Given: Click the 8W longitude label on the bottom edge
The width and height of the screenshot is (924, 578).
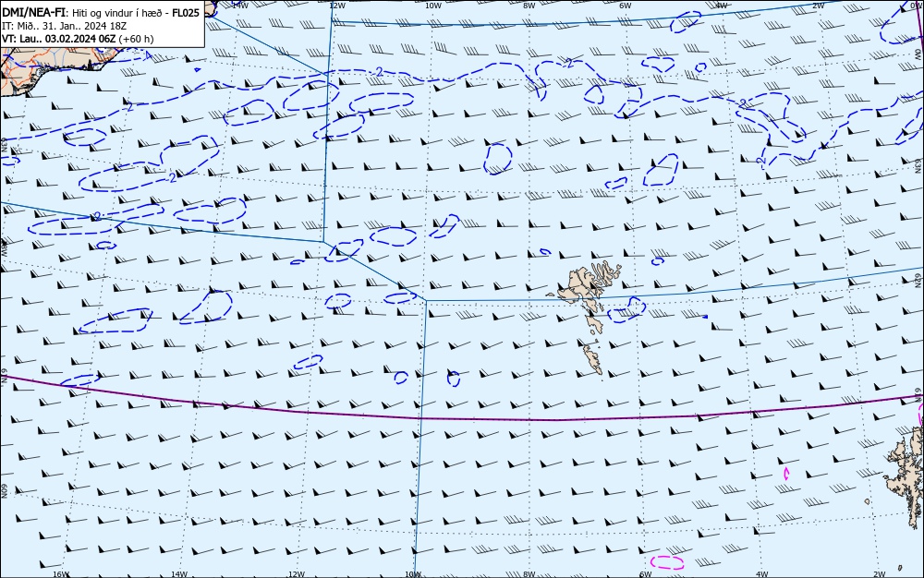Looking at the screenshot, I should click(529, 574).
